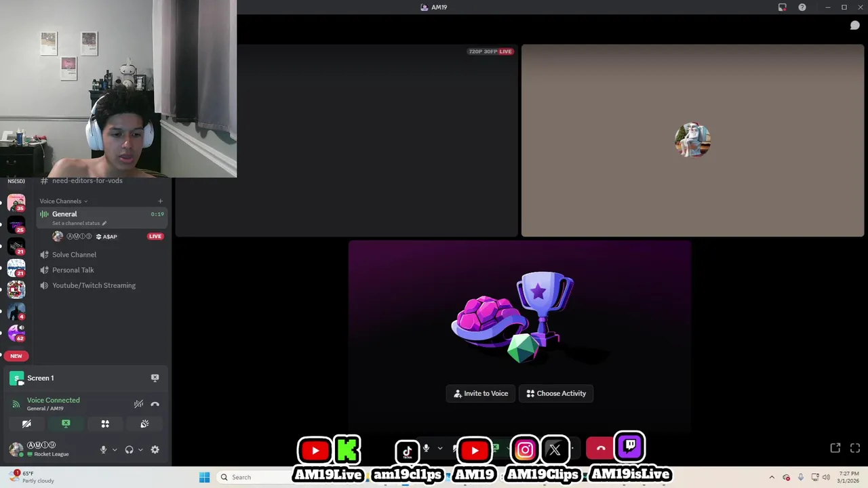Viewport: 868px width, 488px height.
Task: Expand microphone input options arrow
Action: pyautogui.click(x=114, y=449)
